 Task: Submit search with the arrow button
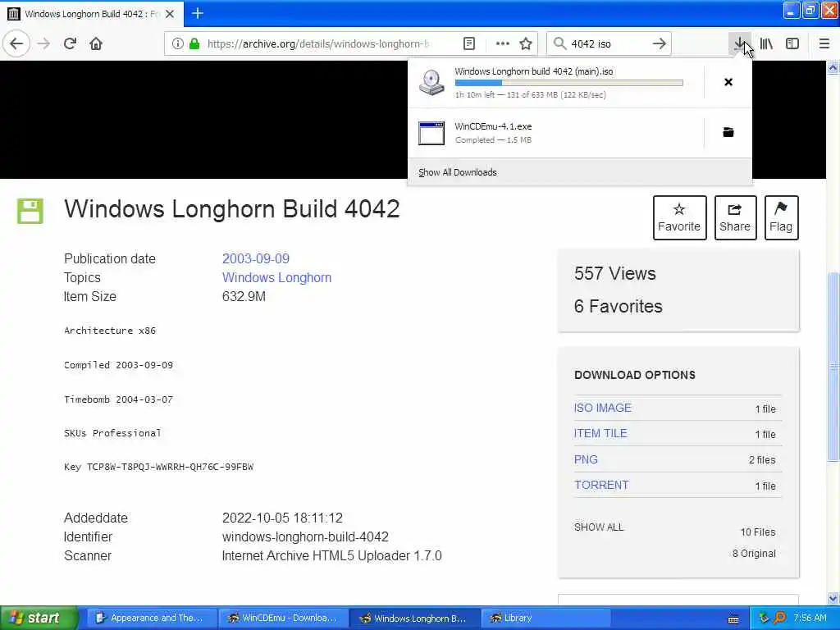pos(660,44)
